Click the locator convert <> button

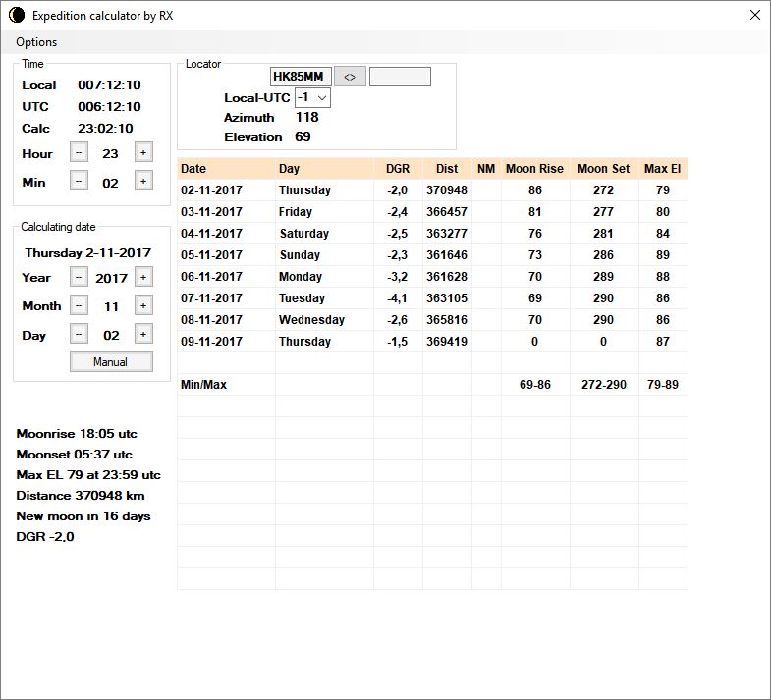(x=349, y=77)
